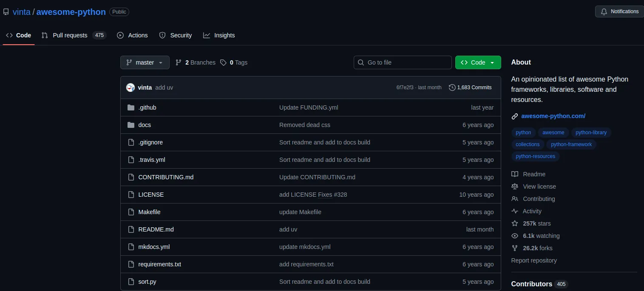The height and width of the screenshot is (291, 644).
Task: Click the .gitignore file icon
Action: 131,142
